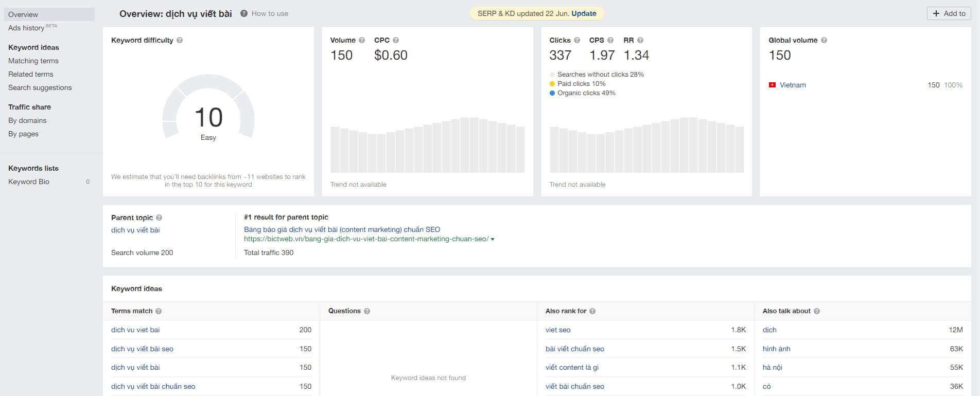Click Vietnam country link
The image size is (980, 396).
click(793, 85)
